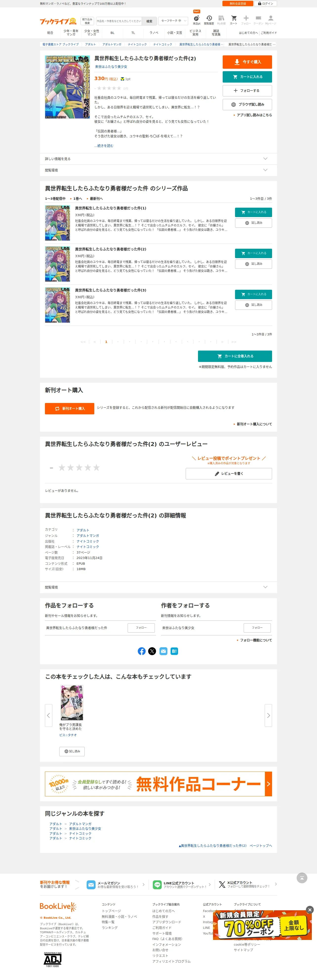Open the My本棚 bookshelf icon

pos(221,20)
